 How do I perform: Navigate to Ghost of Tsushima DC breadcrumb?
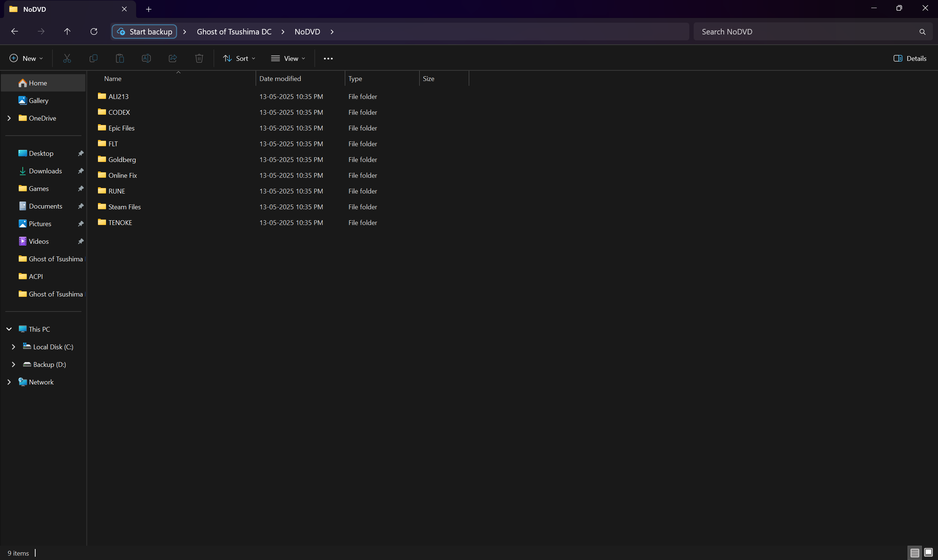(234, 32)
